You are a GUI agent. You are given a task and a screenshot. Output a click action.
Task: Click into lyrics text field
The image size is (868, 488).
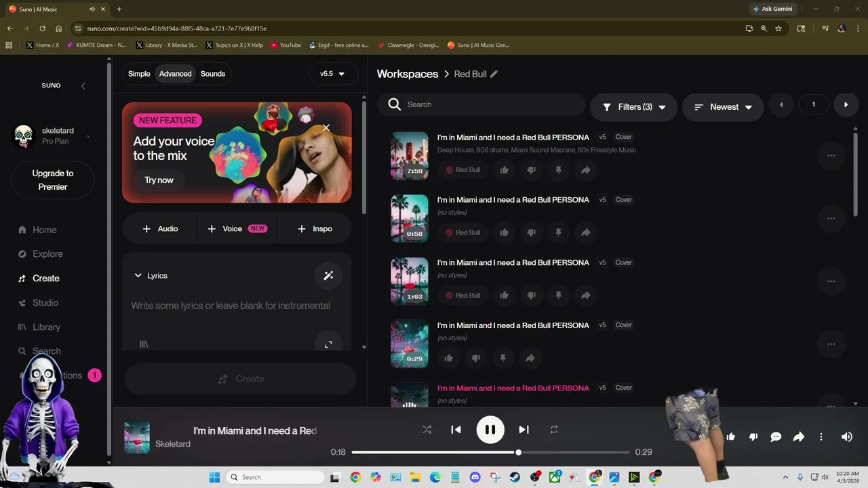pyautogui.click(x=231, y=306)
